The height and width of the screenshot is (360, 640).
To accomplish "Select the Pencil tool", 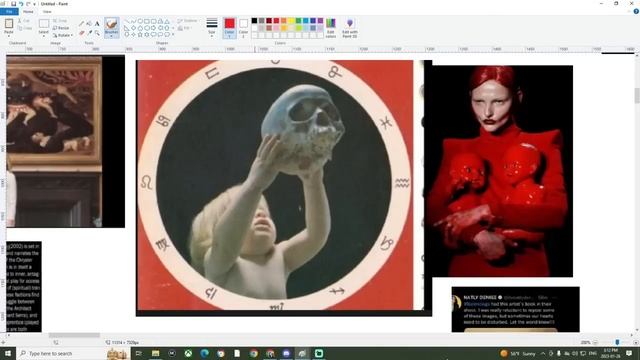I will [x=82, y=24].
